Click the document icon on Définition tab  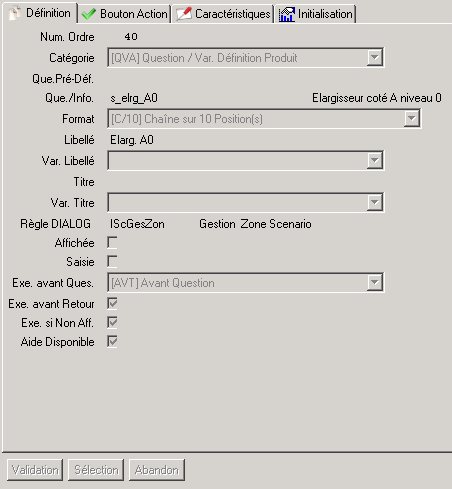point(15,13)
